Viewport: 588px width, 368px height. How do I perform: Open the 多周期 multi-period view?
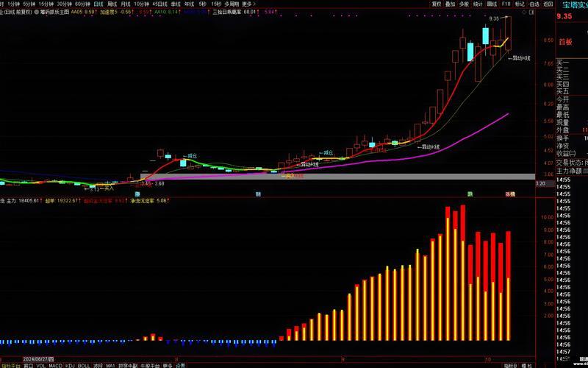(x=232, y=4)
